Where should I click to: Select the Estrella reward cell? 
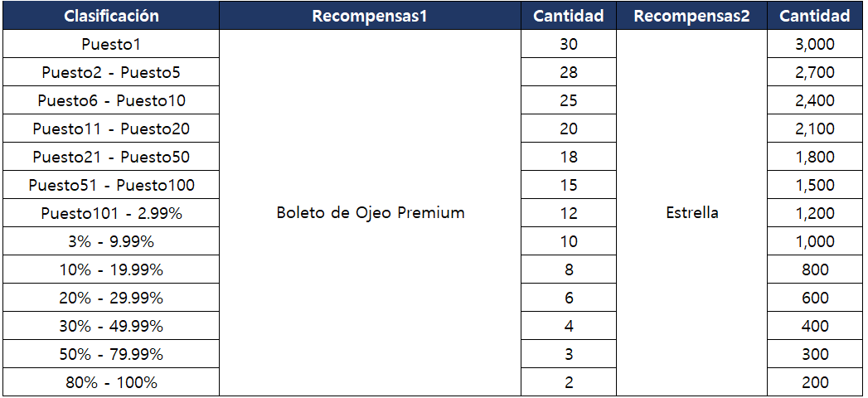tap(692, 213)
